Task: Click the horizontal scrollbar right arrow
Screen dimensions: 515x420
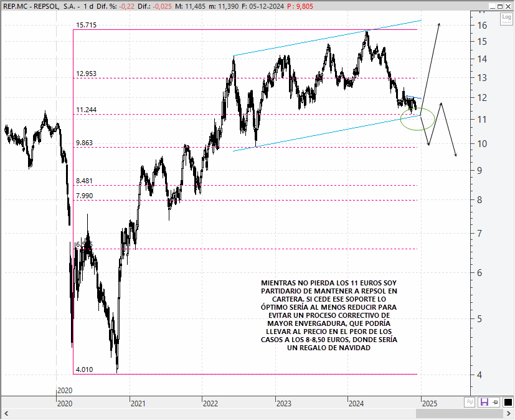Action: [x=509, y=413]
